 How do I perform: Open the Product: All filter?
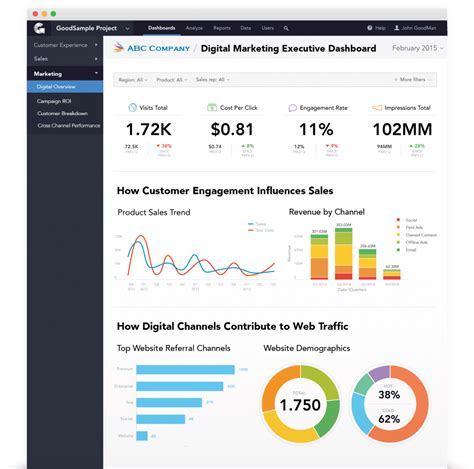tap(172, 80)
